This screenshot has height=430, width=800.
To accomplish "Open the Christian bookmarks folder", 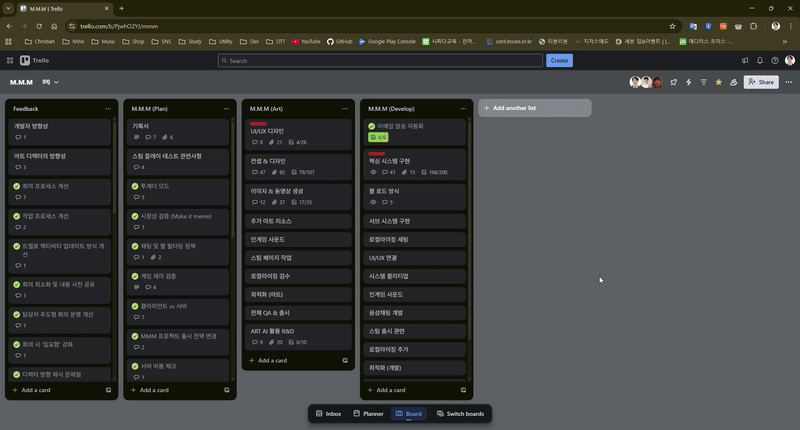I will pos(40,42).
